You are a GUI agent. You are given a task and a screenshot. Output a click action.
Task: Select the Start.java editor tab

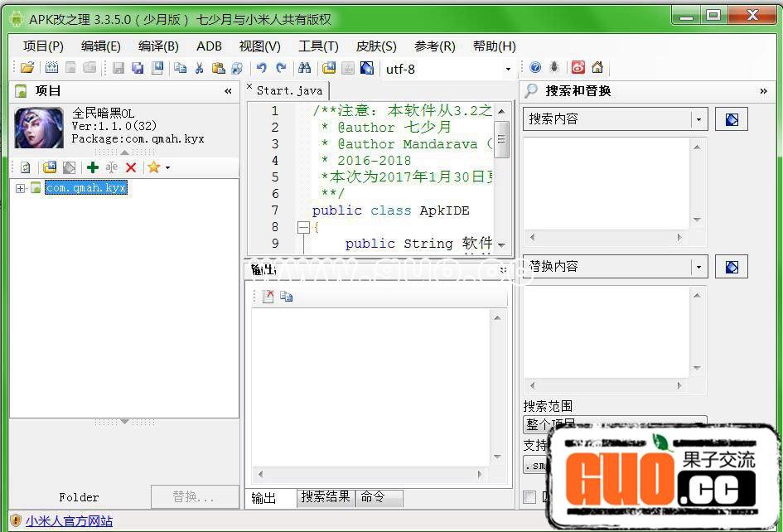coord(290,90)
